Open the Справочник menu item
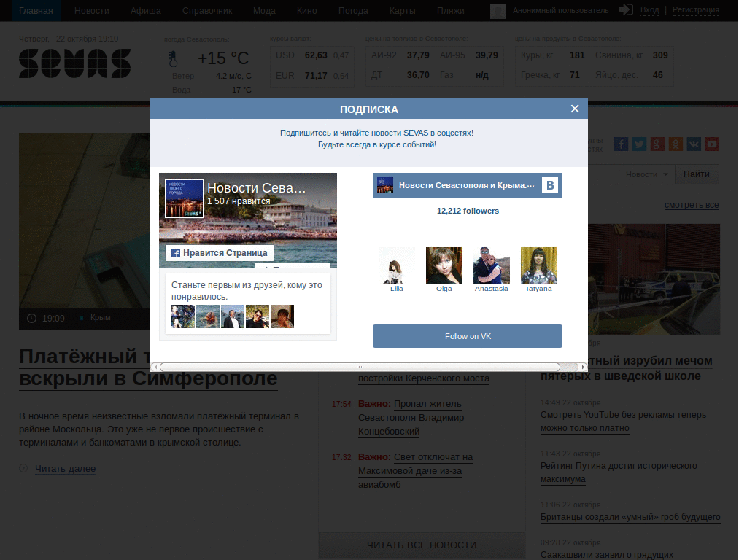This screenshot has width=747, height=560. pos(207,10)
